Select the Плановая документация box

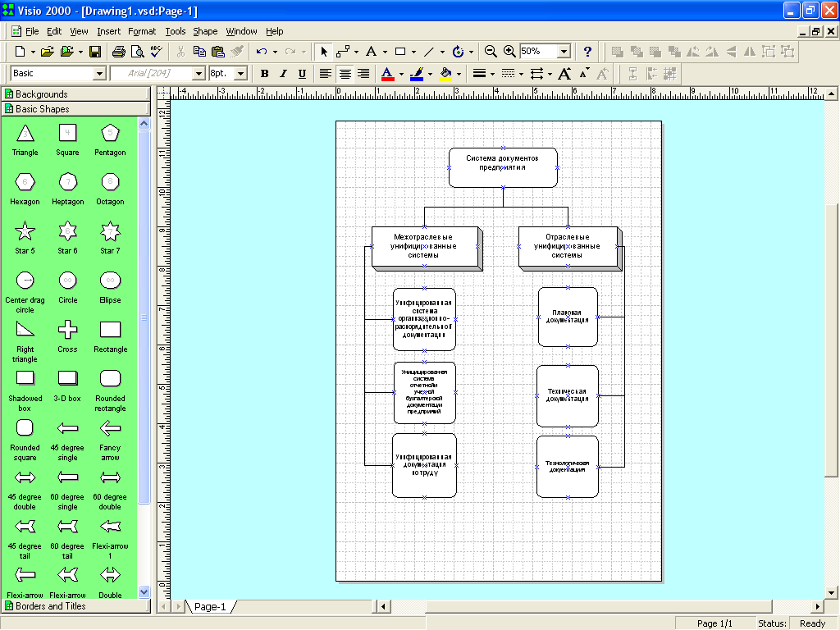tap(568, 317)
